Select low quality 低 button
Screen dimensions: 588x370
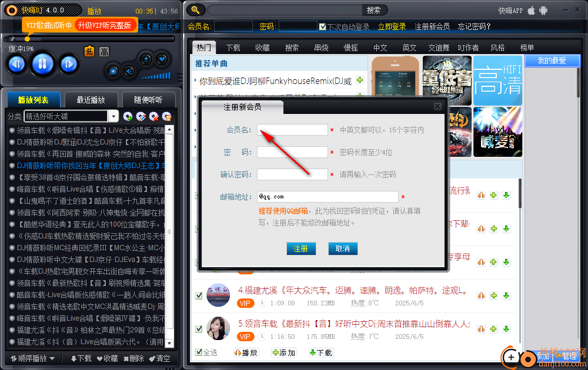point(89,51)
